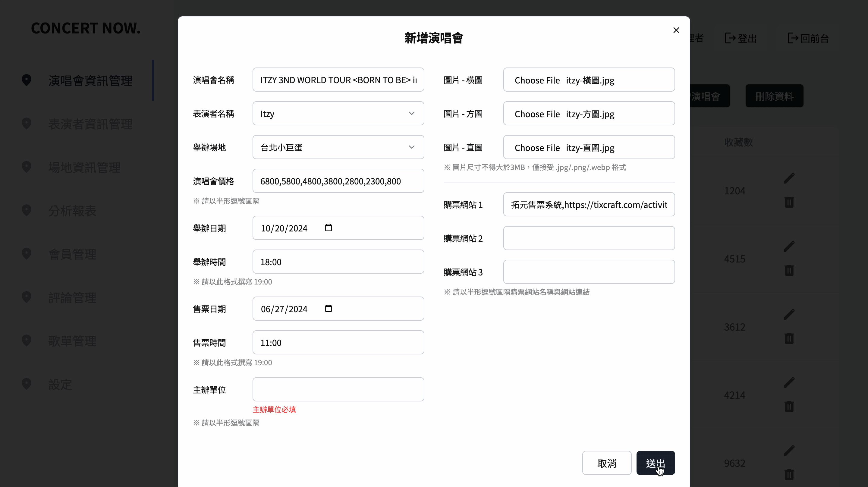The width and height of the screenshot is (868, 487).
Task: Open 表演者資訊管理 in the sidebar
Action: coord(90,124)
